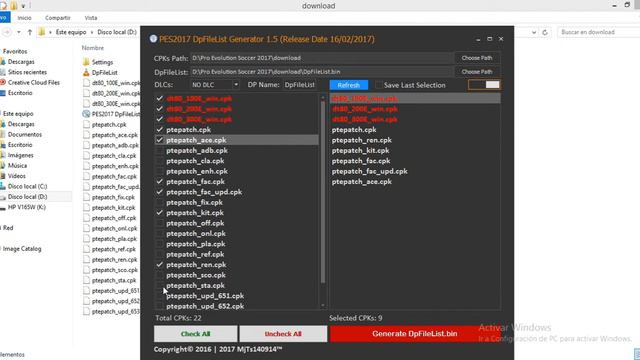
Task: Check the ptepatch_enh.cpk checkbox
Action: click(x=160, y=171)
